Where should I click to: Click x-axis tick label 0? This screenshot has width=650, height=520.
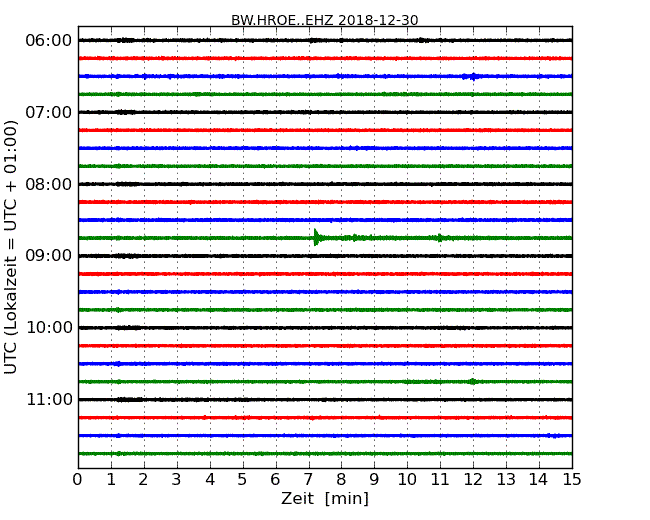coord(78,480)
